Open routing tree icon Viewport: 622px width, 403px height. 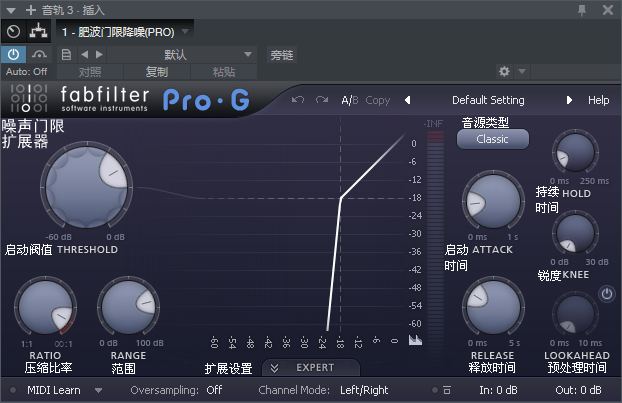pyautogui.click(x=38, y=31)
